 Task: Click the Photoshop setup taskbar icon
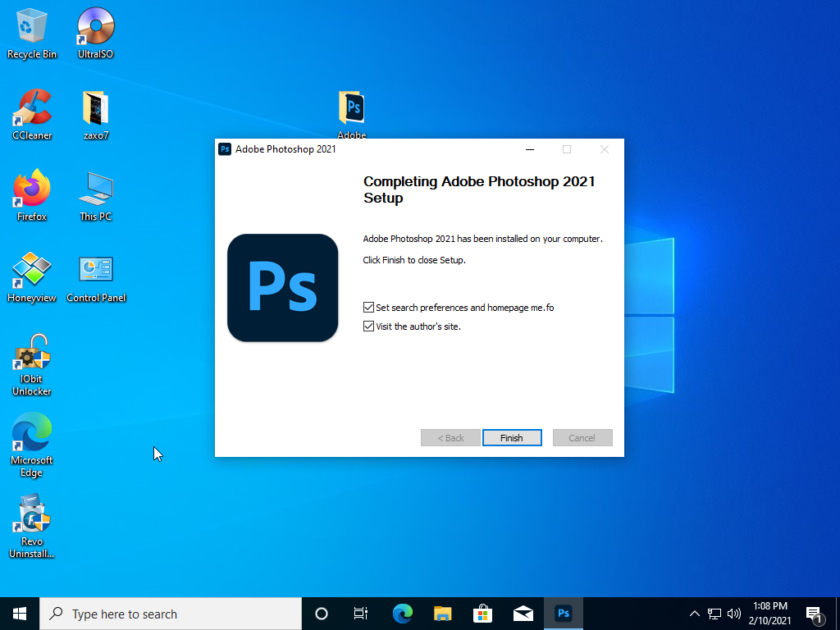564,614
